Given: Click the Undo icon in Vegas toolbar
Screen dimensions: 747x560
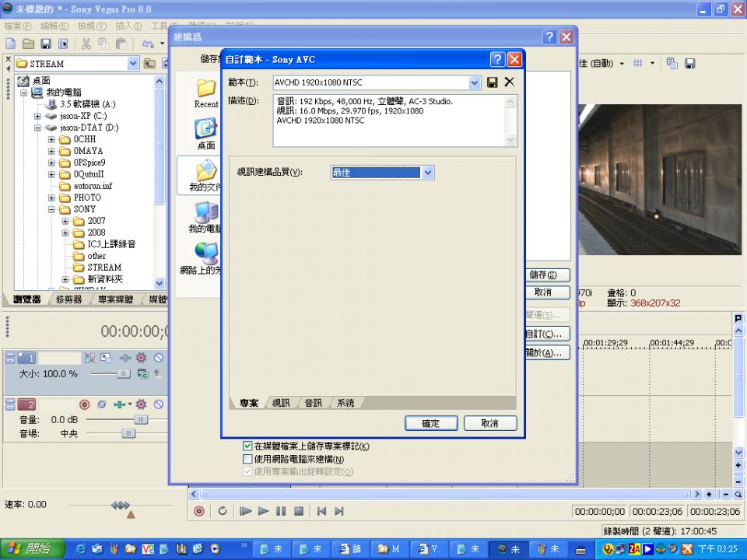Looking at the screenshot, I should [148, 44].
